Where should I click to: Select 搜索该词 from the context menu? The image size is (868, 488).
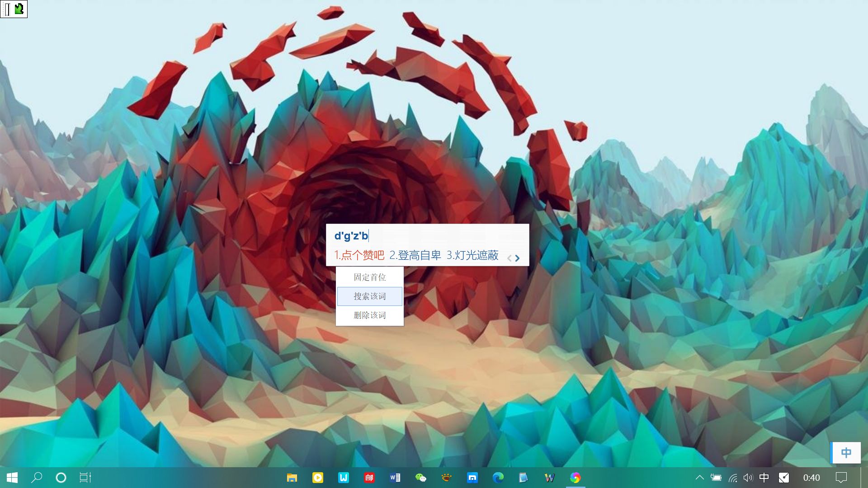[369, 296]
